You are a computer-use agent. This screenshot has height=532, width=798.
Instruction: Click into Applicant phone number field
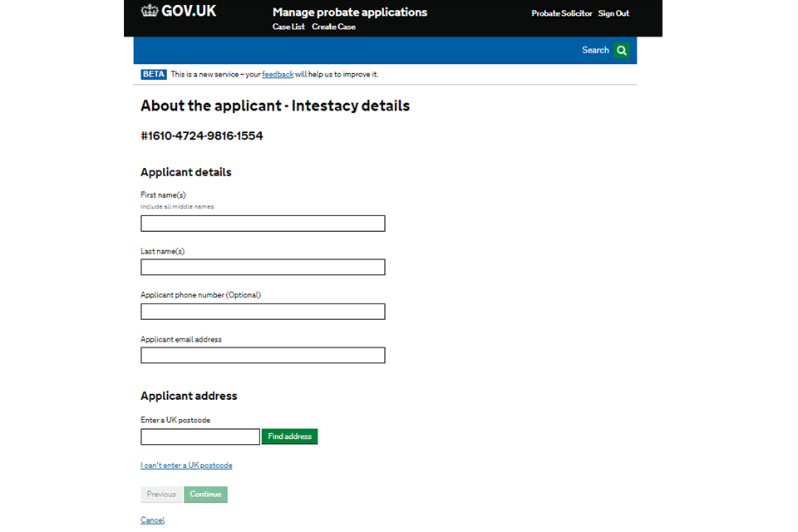pyautogui.click(x=263, y=312)
